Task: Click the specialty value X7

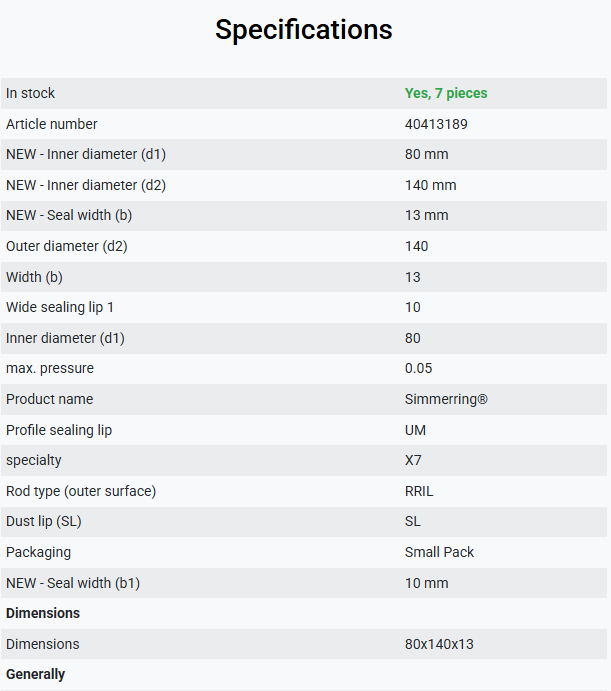Action: (x=413, y=460)
